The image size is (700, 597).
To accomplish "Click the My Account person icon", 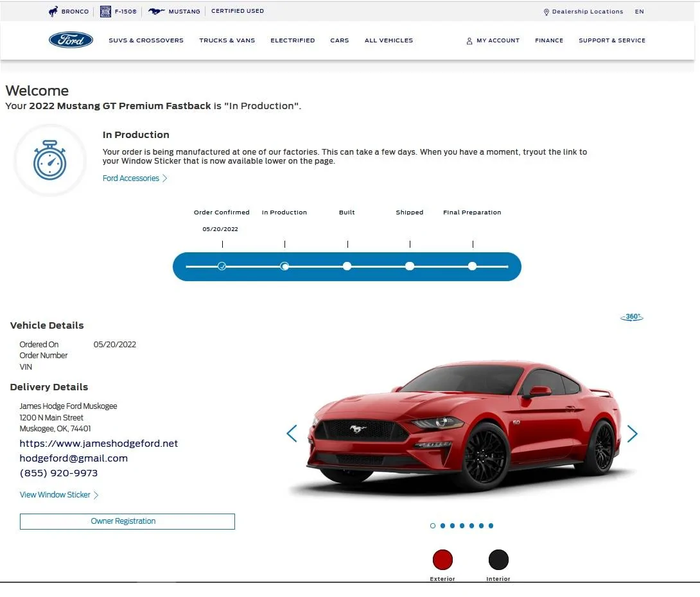I will point(469,41).
